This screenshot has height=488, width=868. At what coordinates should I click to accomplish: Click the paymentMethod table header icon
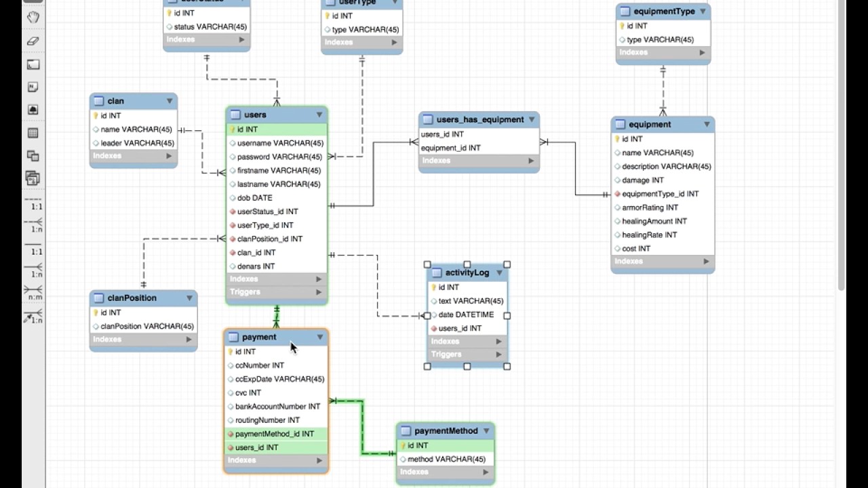pos(406,431)
